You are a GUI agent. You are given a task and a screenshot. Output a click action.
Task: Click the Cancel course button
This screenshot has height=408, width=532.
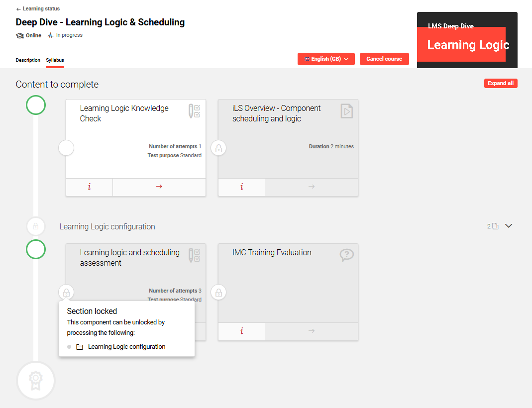click(x=384, y=59)
